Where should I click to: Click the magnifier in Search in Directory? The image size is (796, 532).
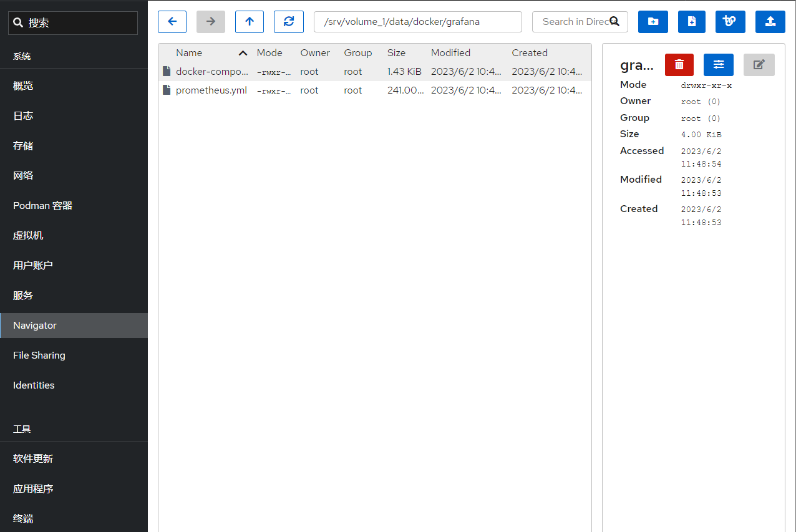(x=614, y=22)
